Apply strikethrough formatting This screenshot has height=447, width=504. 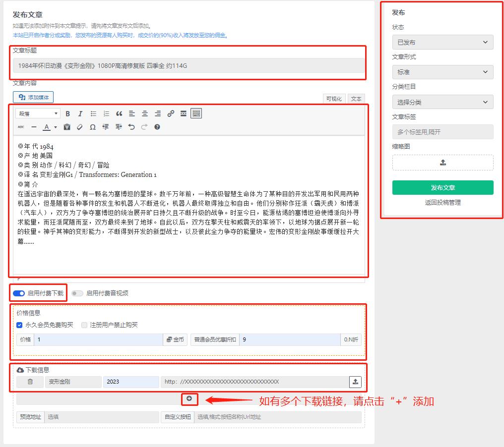click(x=21, y=127)
